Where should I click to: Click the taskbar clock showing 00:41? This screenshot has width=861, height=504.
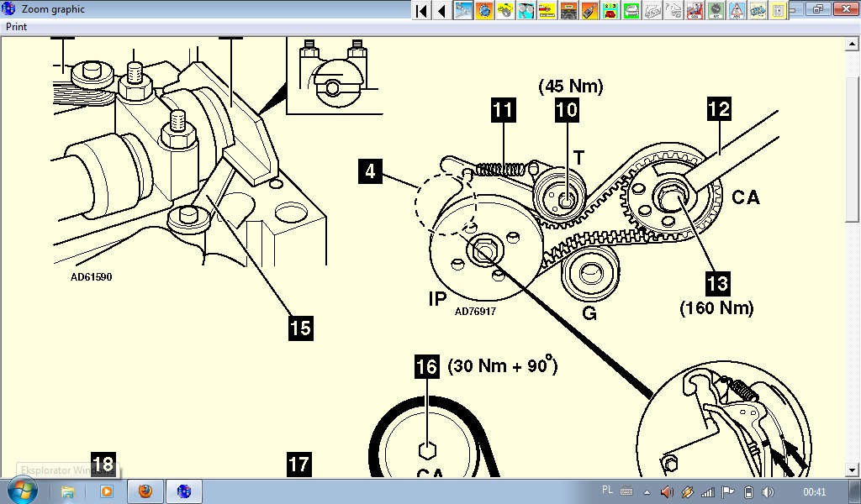[814, 492]
